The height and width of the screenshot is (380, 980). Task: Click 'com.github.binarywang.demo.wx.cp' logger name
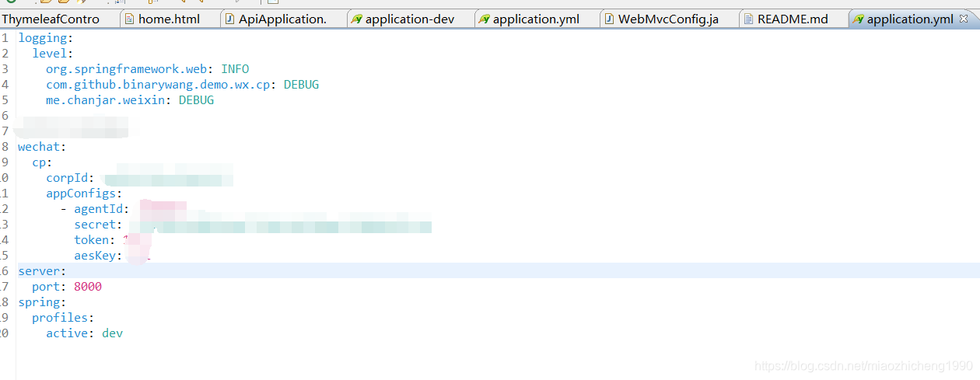coord(161,85)
